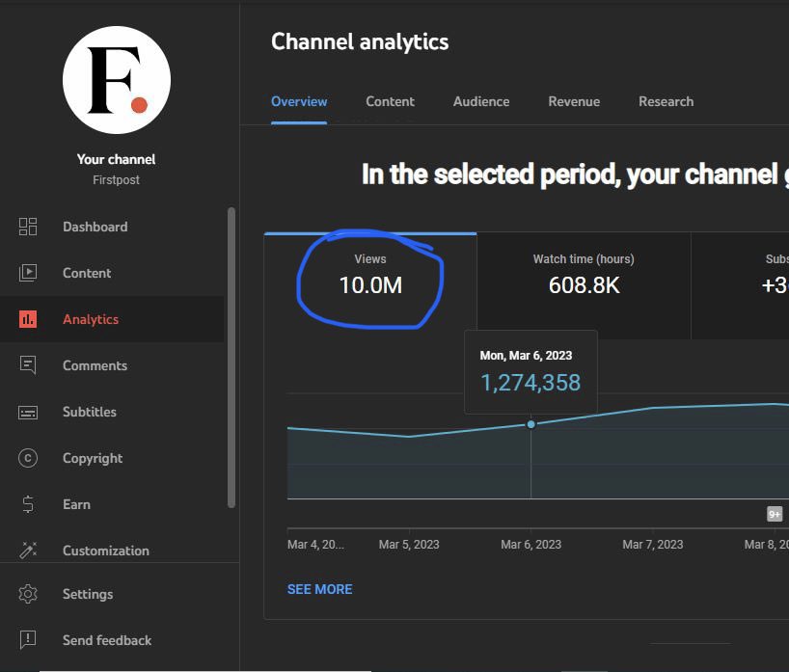Viewport: 789px width, 672px height.
Task: Open the Content item in the sidebar
Action: [x=112, y=273]
